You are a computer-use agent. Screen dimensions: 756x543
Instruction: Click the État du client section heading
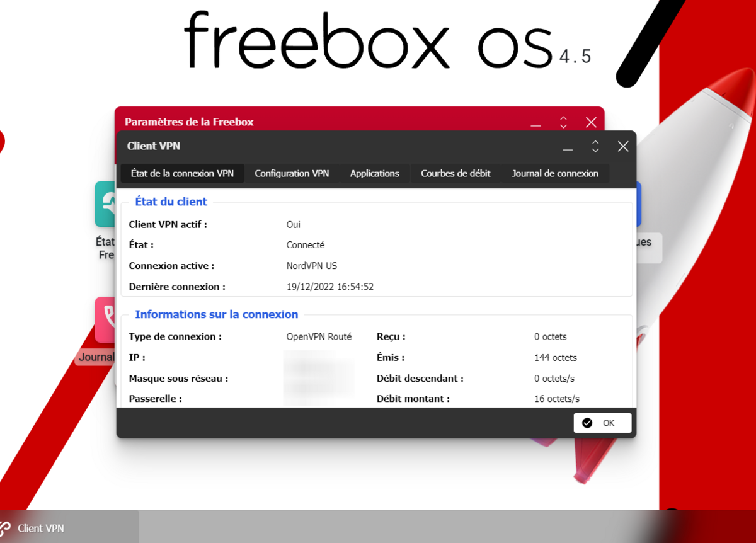click(x=171, y=202)
